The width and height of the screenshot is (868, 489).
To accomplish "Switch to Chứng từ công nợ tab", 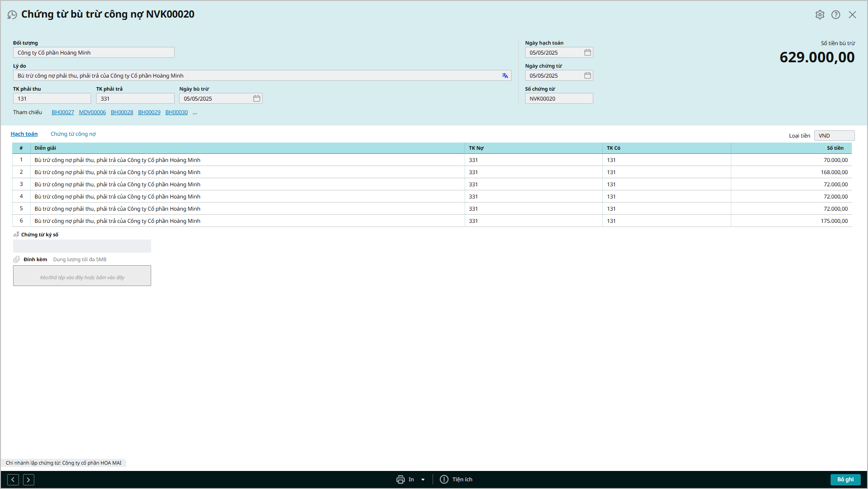I will pos(73,134).
